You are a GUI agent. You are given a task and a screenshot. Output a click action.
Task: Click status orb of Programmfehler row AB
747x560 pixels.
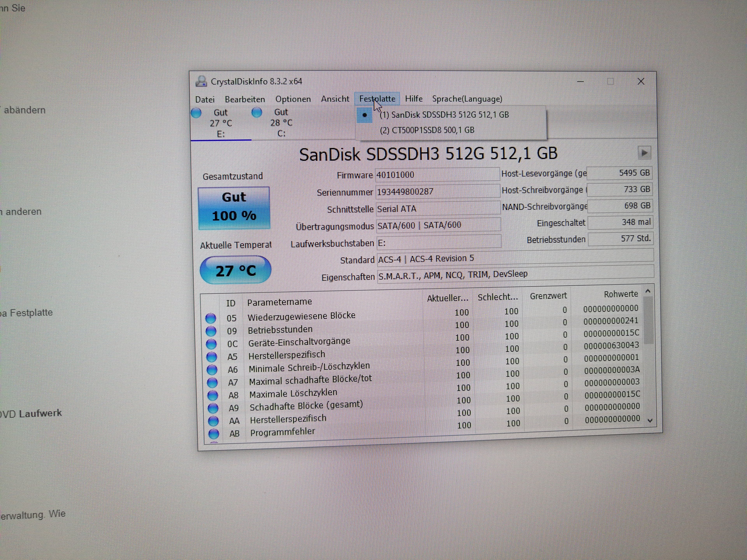[x=213, y=433]
